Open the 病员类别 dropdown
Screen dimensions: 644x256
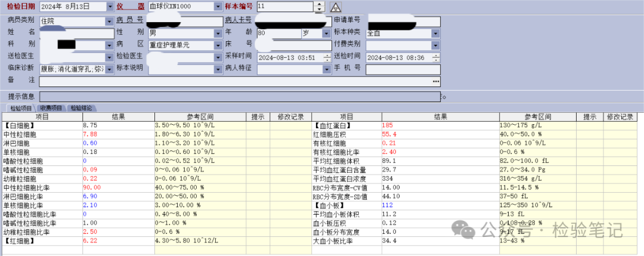coord(109,21)
